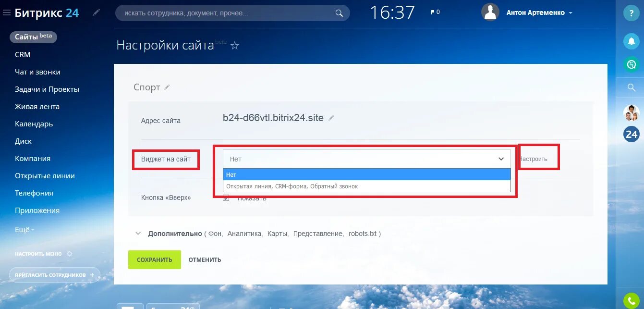Open the help question mark icon
Screen dimensions: 644x309
click(631, 13)
